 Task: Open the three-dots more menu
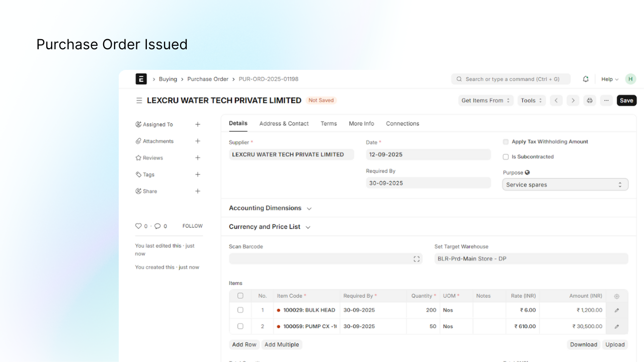tap(607, 101)
